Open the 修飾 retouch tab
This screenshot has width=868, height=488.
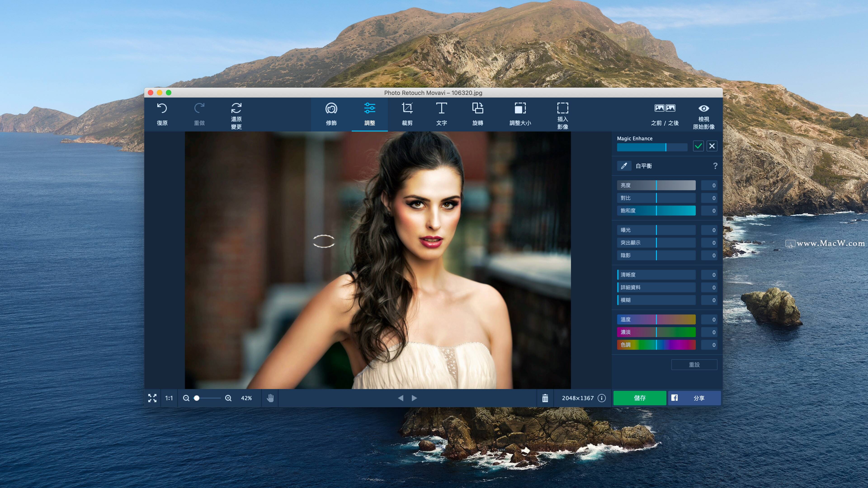331,115
